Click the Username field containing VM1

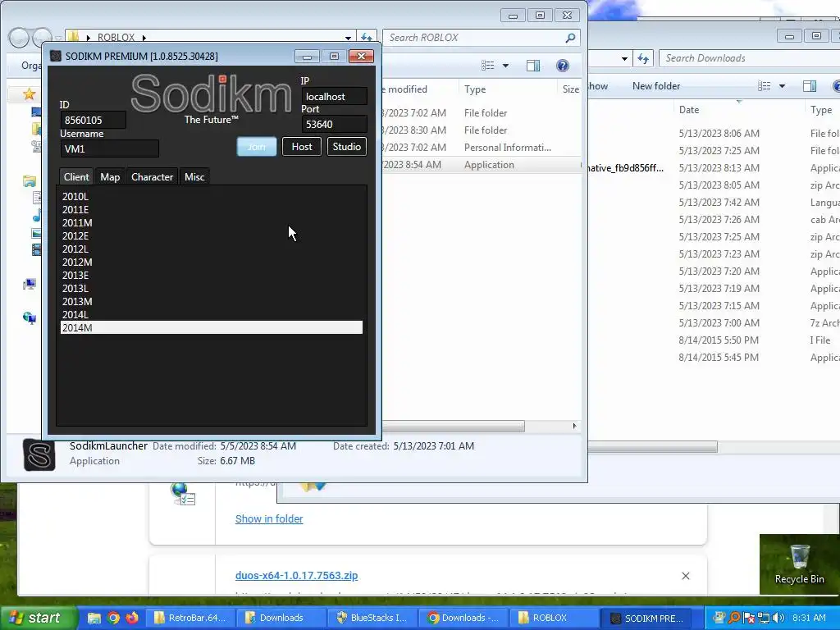pos(109,149)
